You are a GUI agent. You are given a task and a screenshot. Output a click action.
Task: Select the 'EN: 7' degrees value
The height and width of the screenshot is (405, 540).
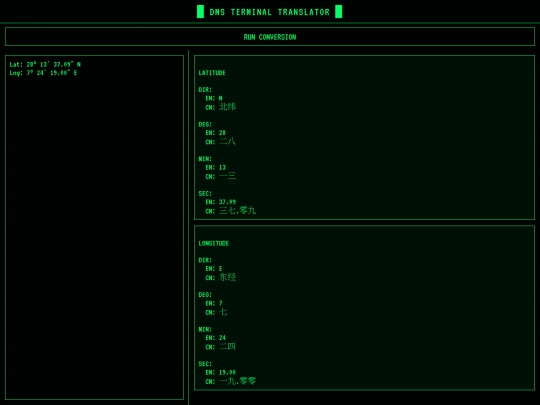click(214, 303)
